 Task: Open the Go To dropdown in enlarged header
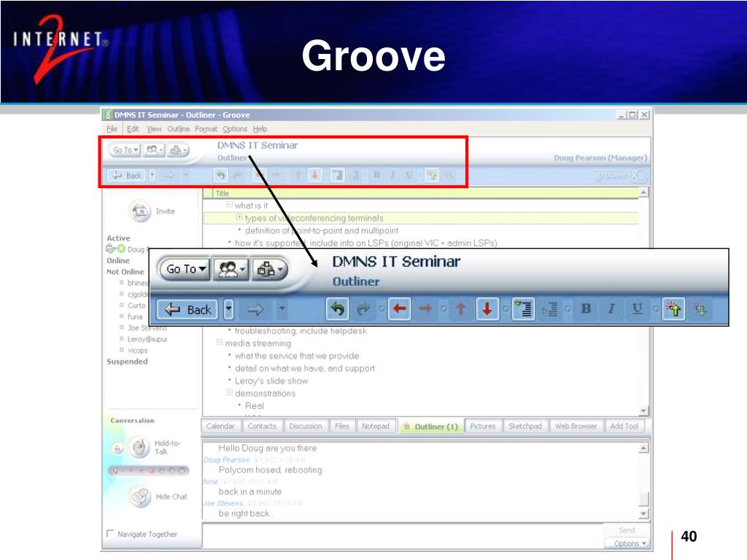[186, 269]
